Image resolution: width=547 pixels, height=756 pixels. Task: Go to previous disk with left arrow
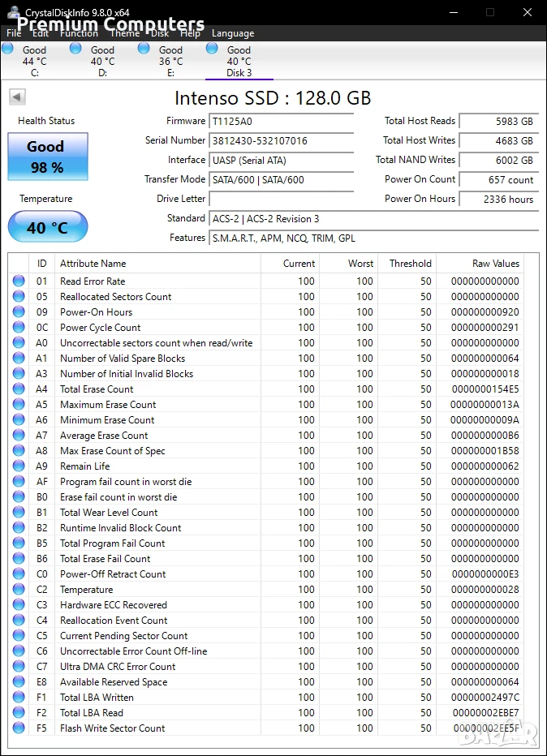coord(17,97)
